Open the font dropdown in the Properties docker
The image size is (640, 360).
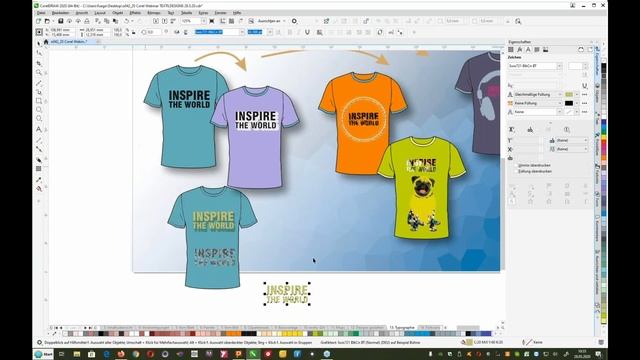pos(559,66)
